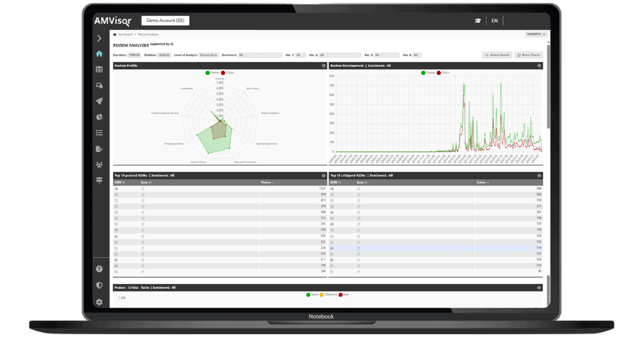Click the shield icon in the sidebar
Image resolution: width=644 pixels, height=337 pixels.
99,285
